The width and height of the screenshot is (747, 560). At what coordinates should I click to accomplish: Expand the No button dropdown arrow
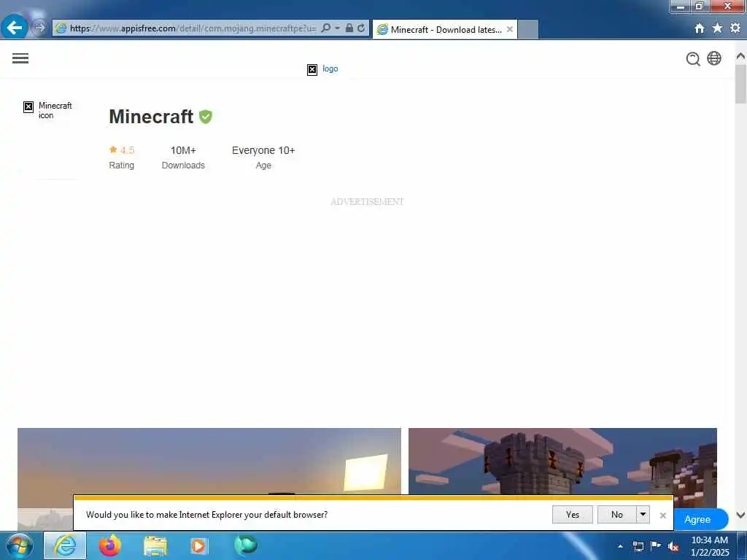(643, 515)
